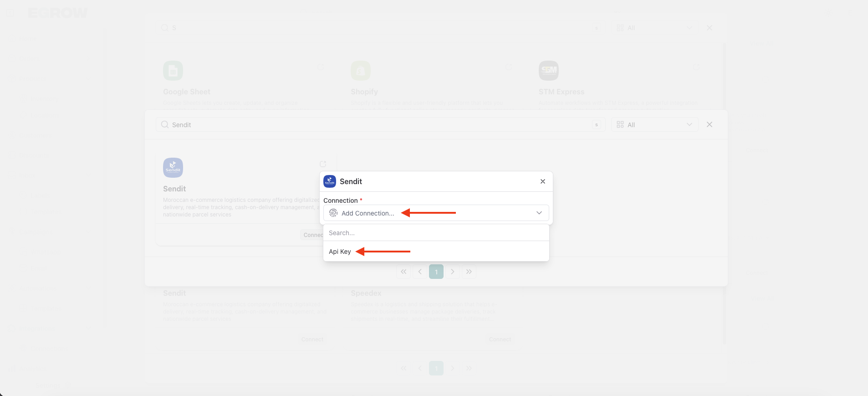Click the STM Express card title

pos(562,92)
